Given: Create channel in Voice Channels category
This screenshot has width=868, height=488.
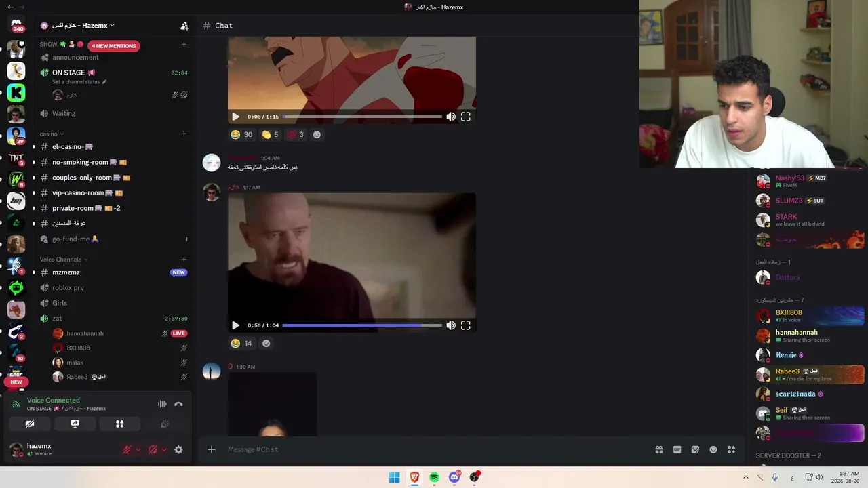Looking at the screenshot, I should [184, 259].
